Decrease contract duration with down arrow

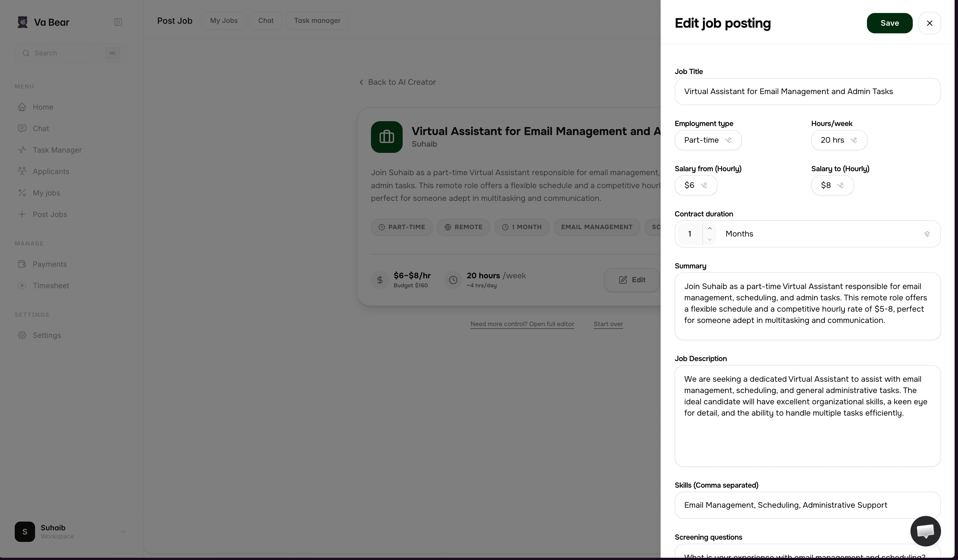click(709, 240)
